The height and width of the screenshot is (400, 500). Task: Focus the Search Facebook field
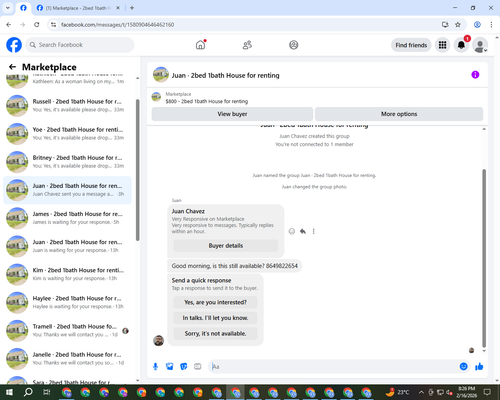click(80, 45)
